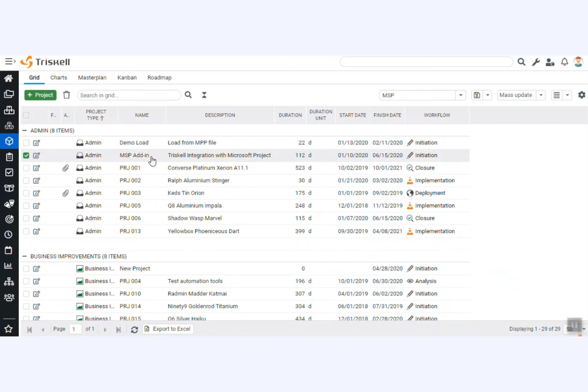
Task: Click the user lock icon in header
Action: point(550,62)
